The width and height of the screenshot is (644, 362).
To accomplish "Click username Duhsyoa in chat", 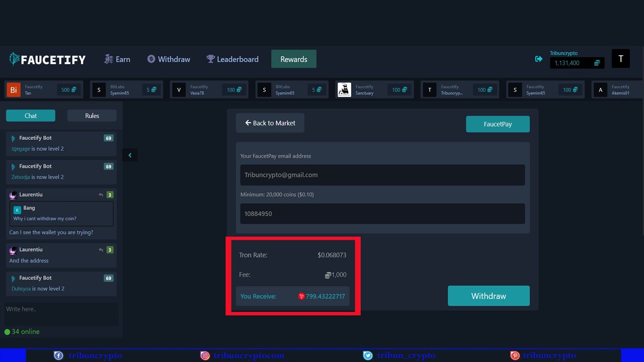I will click(x=22, y=289).
